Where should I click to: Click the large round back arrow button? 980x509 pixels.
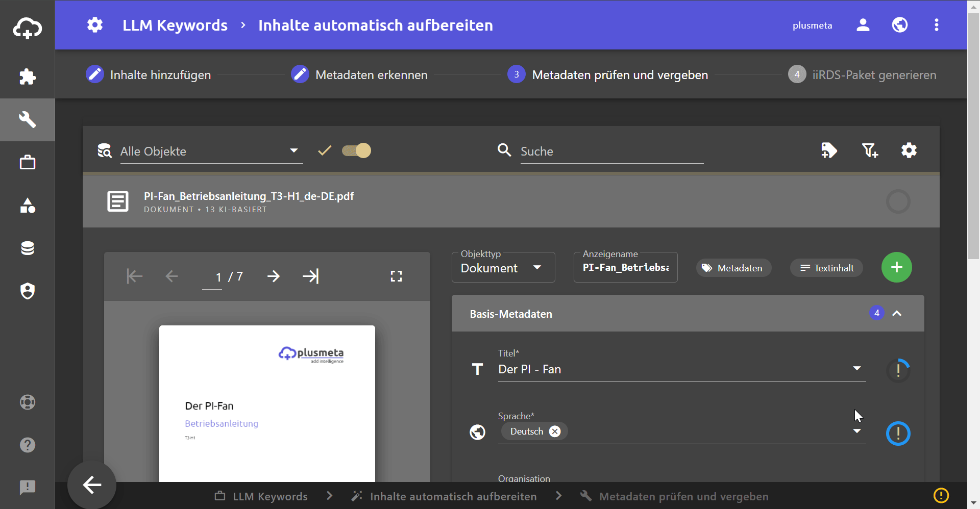point(92,485)
